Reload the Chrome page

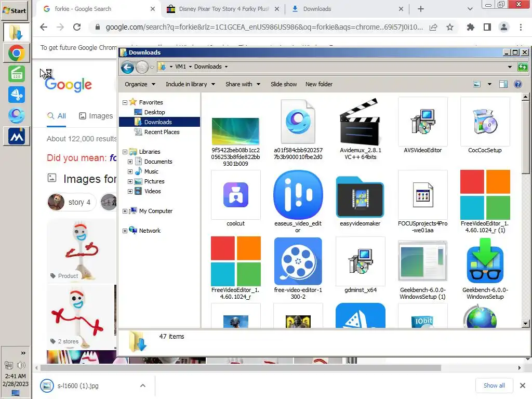pos(77,27)
